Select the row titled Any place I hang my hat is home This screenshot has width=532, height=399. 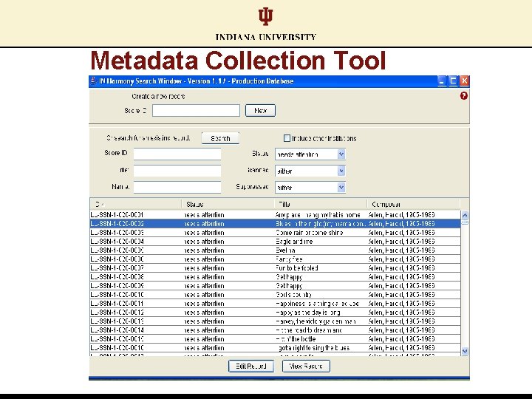coord(275,215)
